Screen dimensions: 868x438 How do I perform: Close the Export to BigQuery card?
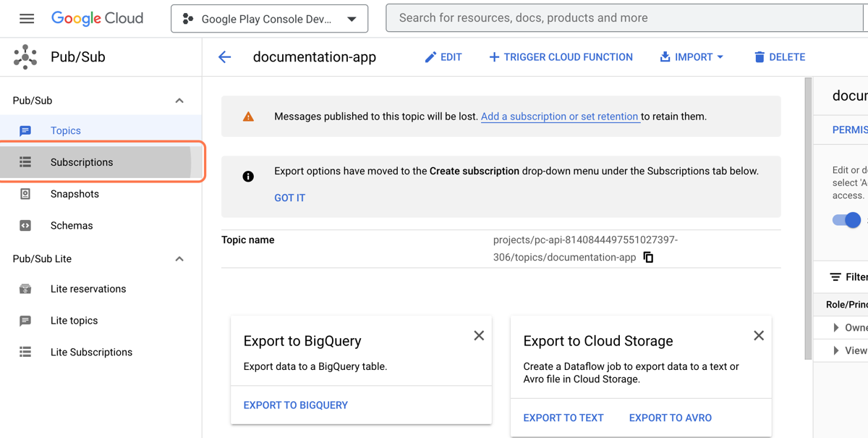pyautogui.click(x=479, y=335)
